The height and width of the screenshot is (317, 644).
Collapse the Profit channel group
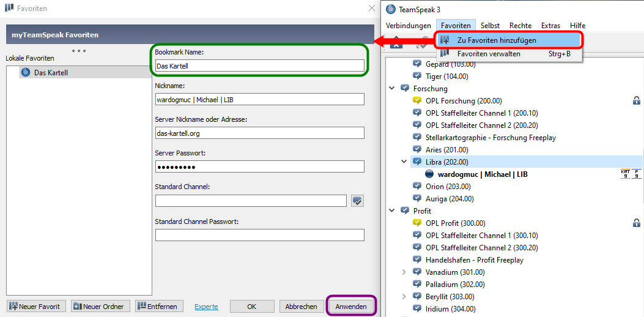(392, 211)
